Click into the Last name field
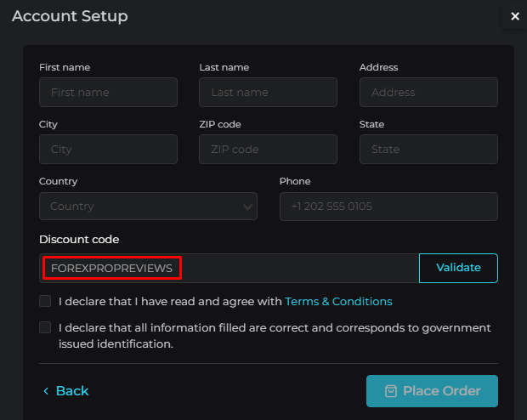 [x=268, y=92]
